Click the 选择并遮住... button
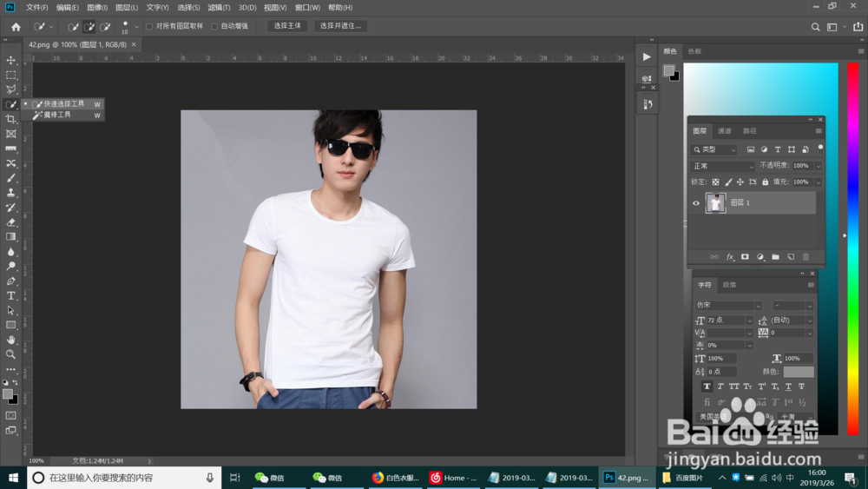The height and width of the screenshot is (489, 868). click(x=340, y=26)
